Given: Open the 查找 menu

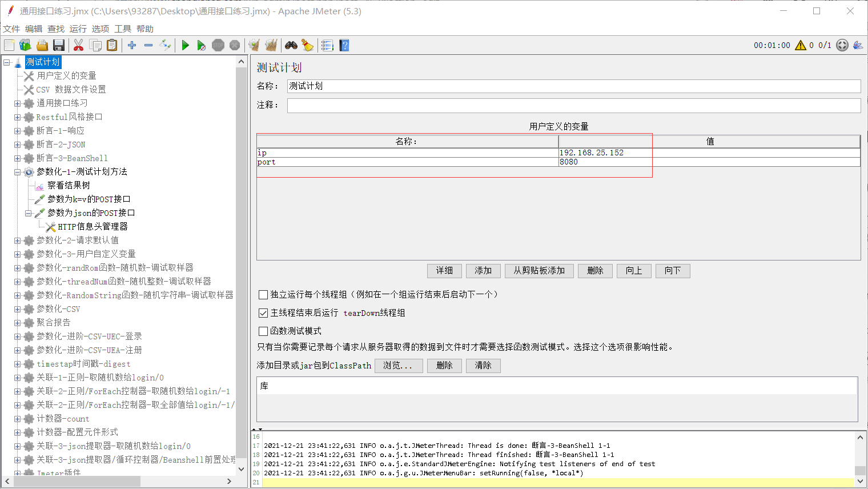Looking at the screenshot, I should [x=56, y=29].
